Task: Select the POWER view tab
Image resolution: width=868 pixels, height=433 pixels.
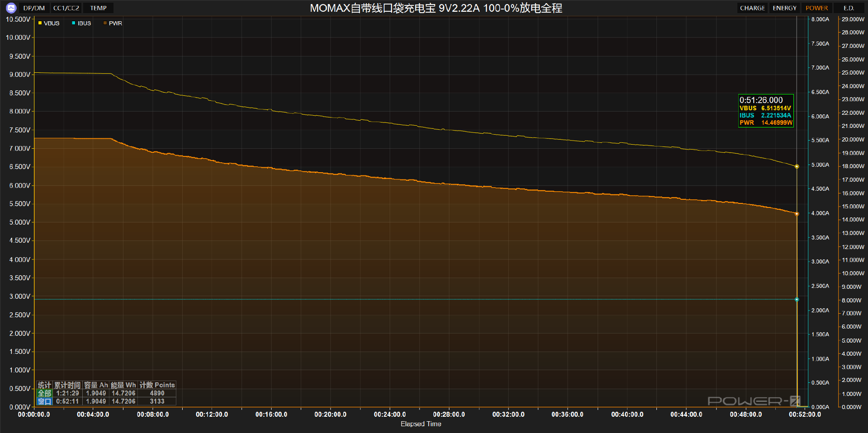Action: [816, 8]
